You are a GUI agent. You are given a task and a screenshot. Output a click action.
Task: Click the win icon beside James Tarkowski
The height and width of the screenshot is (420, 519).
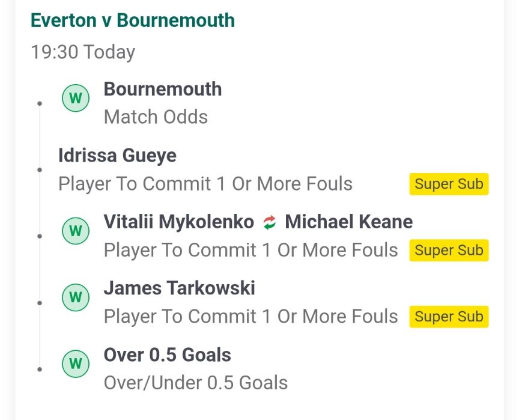pyautogui.click(x=76, y=296)
